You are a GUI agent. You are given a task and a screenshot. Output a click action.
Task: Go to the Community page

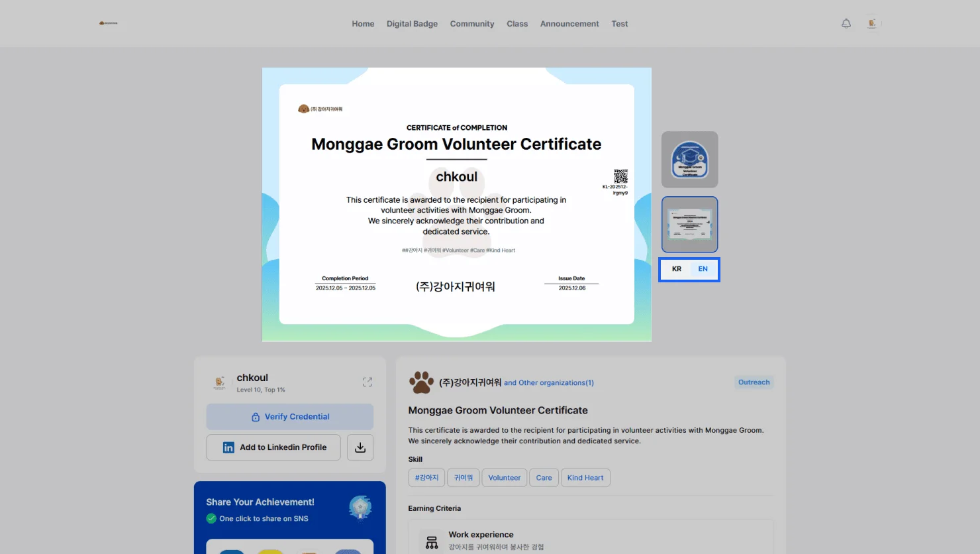(x=472, y=24)
